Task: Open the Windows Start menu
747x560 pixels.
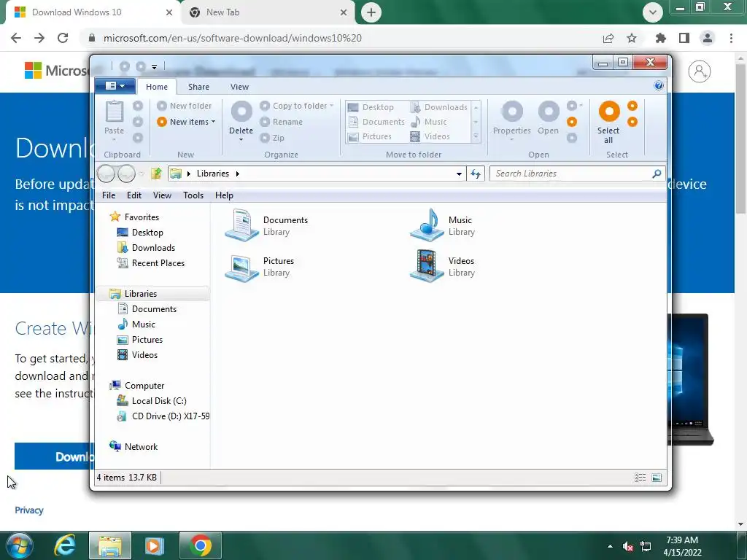Action: 20,545
